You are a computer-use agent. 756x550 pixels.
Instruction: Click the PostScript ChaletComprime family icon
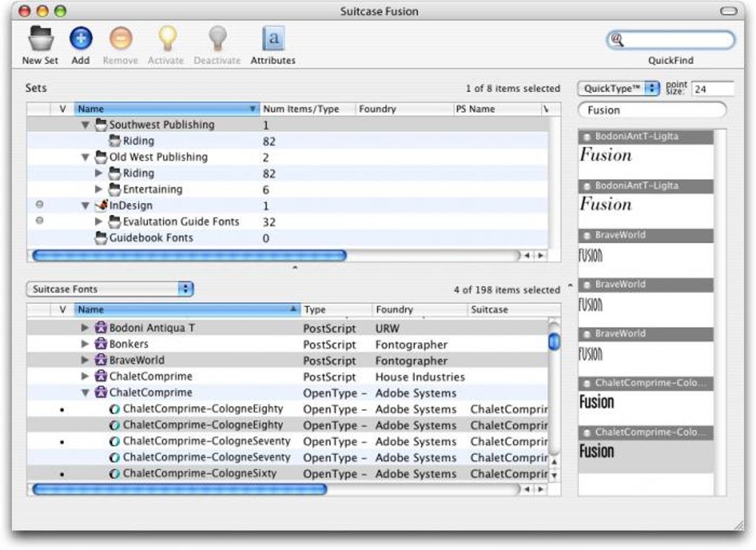coord(101,377)
